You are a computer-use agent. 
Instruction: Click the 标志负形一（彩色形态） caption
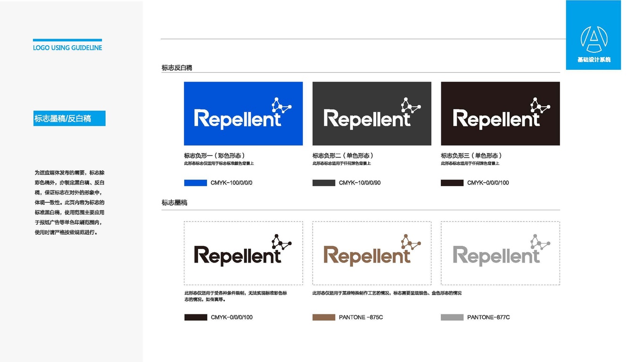(215, 156)
